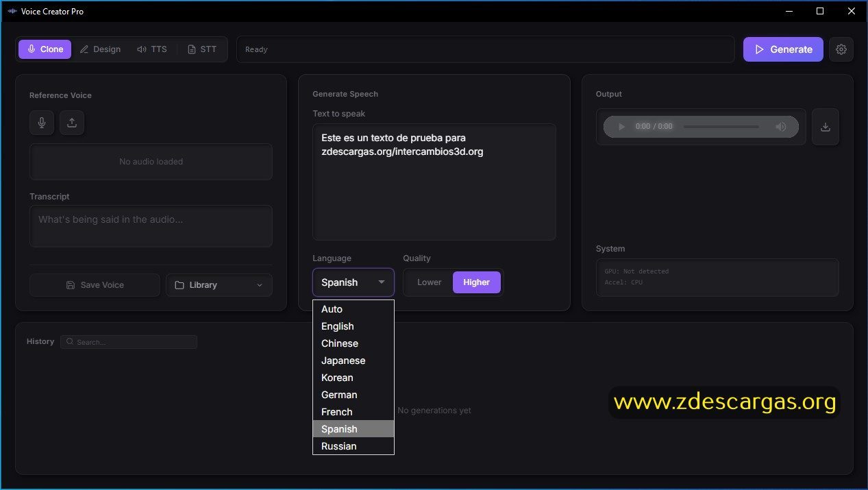This screenshot has height=490, width=868.
Task: Minimize the Voice Creator Pro window
Action: (789, 11)
